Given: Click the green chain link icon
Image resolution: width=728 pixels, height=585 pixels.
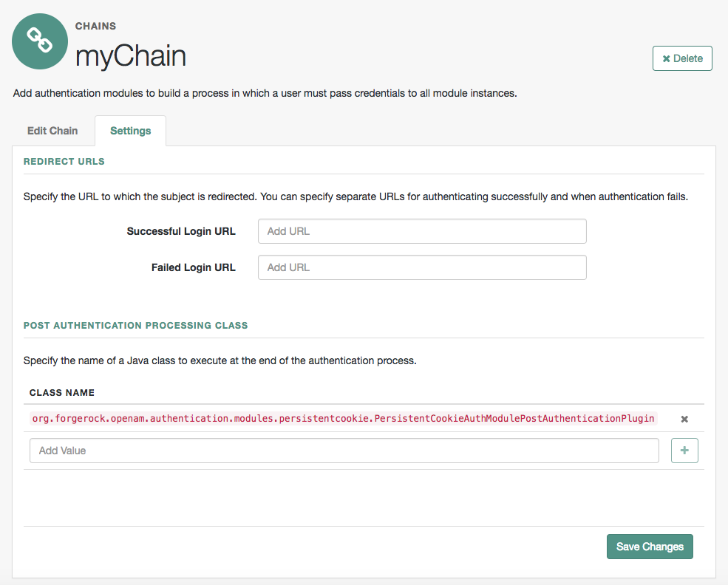Looking at the screenshot, I should tap(40, 41).
